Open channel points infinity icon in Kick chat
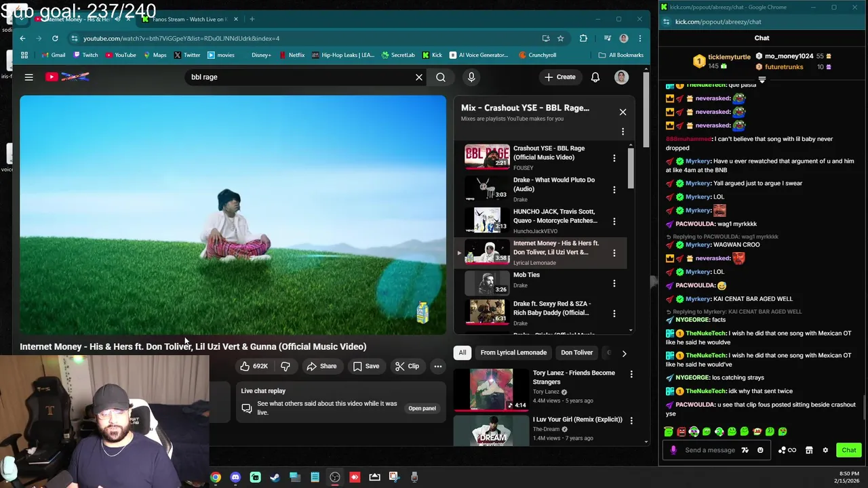Viewport: 868px width, 488px height. pos(787,450)
